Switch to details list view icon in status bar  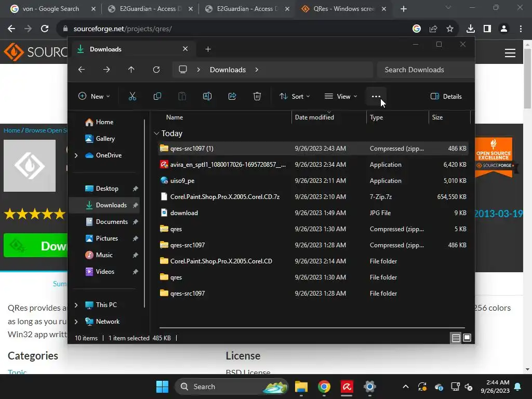(456, 338)
